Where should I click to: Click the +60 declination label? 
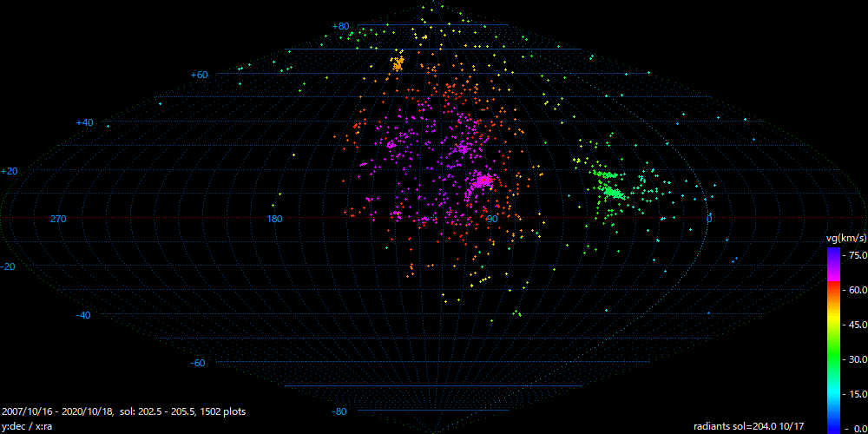tap(199, 76)
